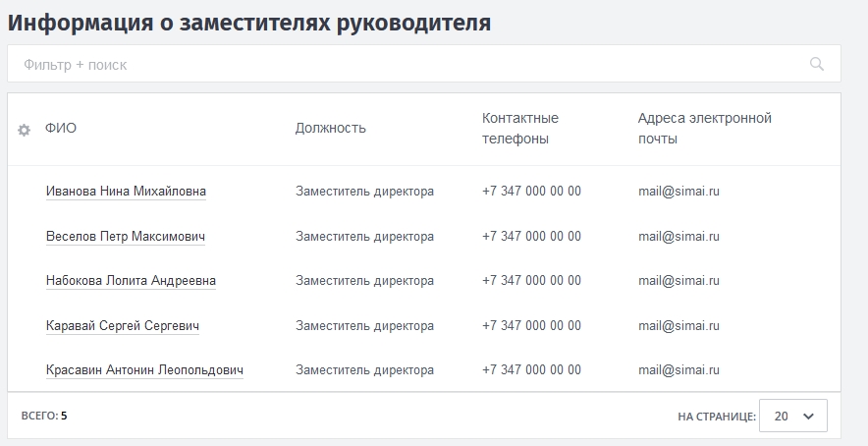
Task: Open the Каравай Сергей Сергеевич profile link
Action: [x=123, y=326]
